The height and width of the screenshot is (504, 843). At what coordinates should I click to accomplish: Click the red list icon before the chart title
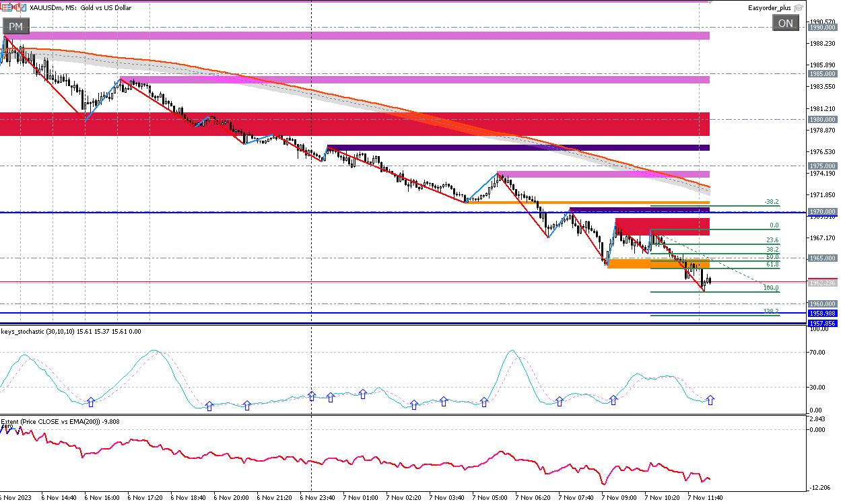click(5, 7)
